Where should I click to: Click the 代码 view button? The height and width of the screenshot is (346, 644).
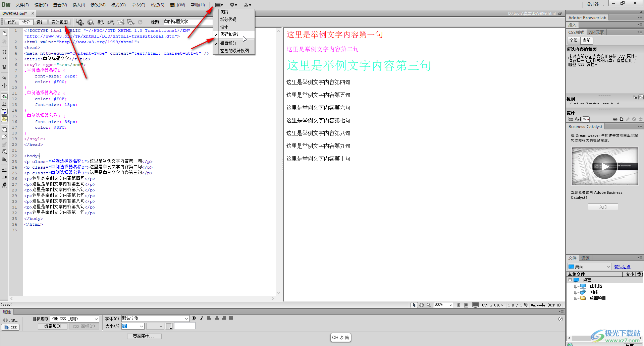coord(11,22)
